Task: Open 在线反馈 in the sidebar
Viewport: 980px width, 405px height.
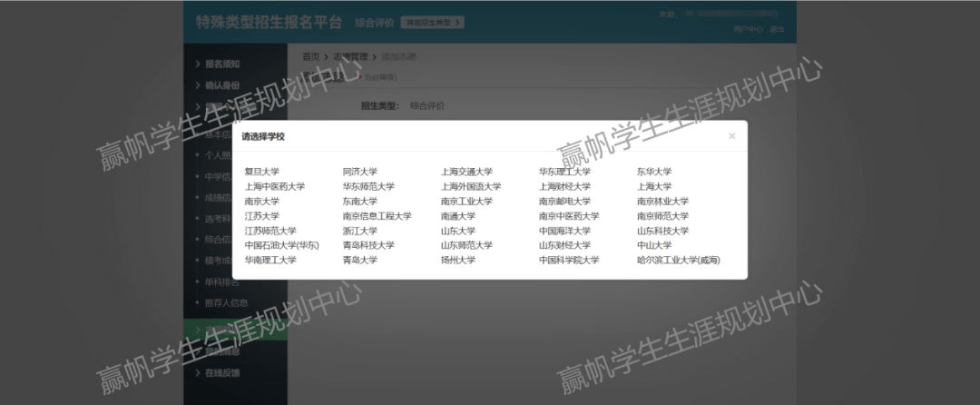Action: pyautogui.click(x=221, y=373)
